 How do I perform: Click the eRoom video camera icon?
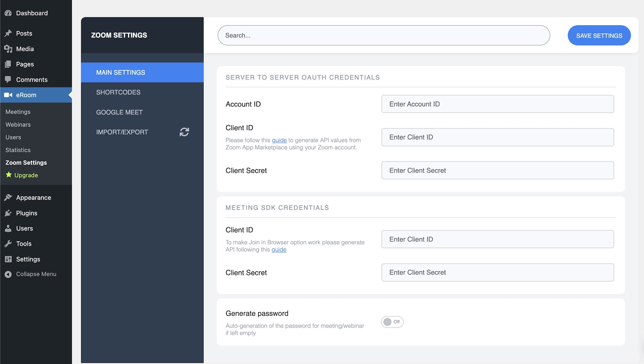[8, 95]
